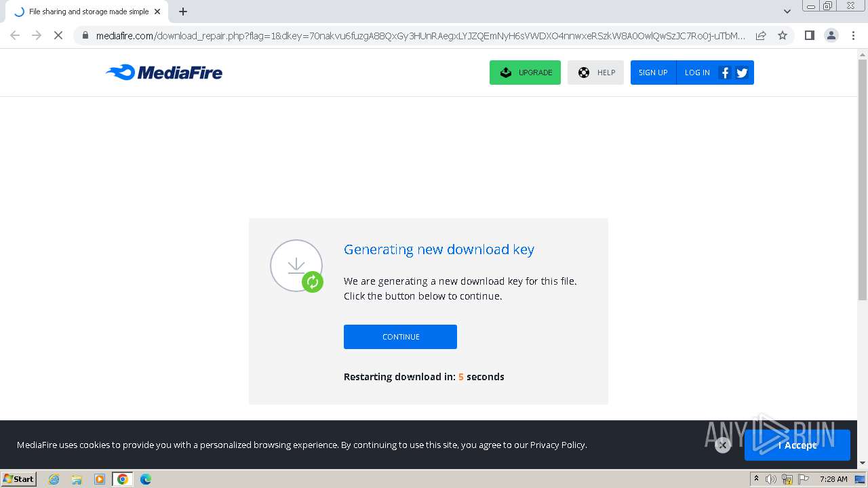This screenshot has width=868, height=488.
Task: Open the Chrome profile menu
Action: 831,35
